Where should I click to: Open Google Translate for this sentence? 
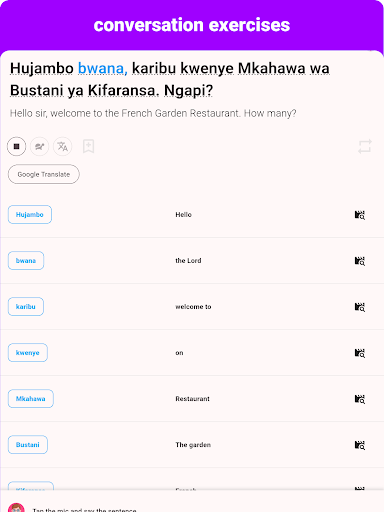click(x=44, y=174)
